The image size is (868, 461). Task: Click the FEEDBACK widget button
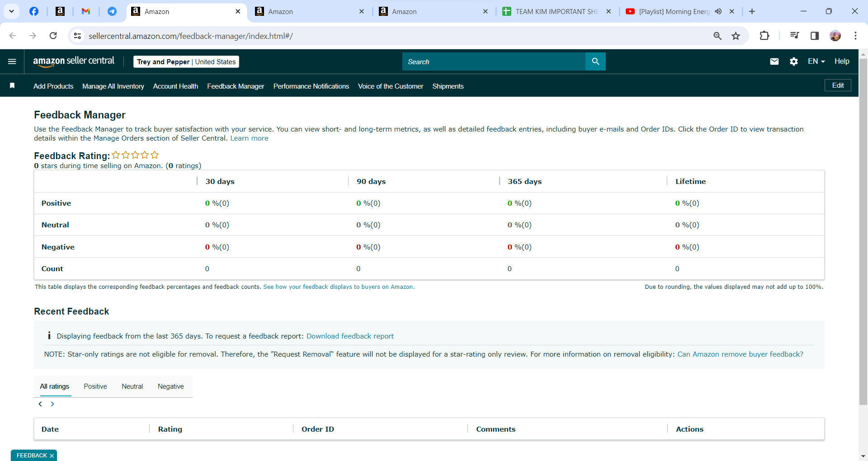(x=32, y=456)
